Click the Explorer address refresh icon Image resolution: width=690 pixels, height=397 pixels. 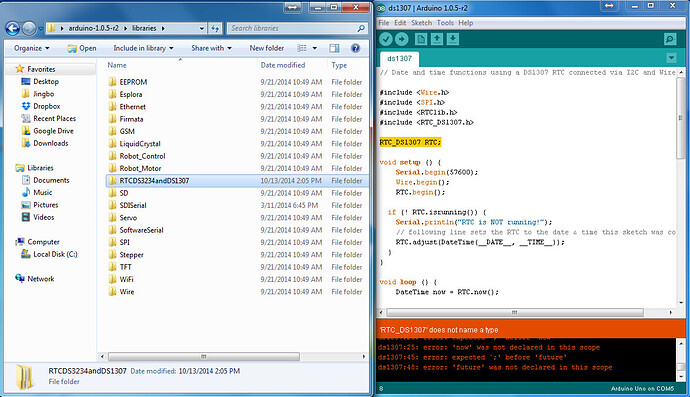[x=215, y=28]
